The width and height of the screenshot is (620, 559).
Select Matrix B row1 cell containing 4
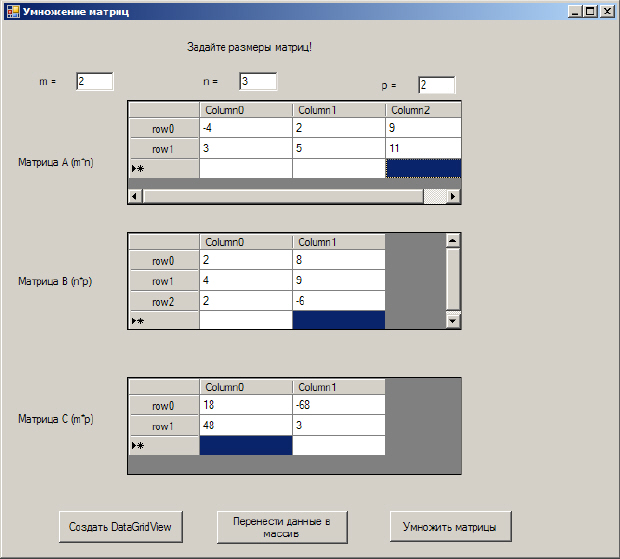[x=246, y=280]
